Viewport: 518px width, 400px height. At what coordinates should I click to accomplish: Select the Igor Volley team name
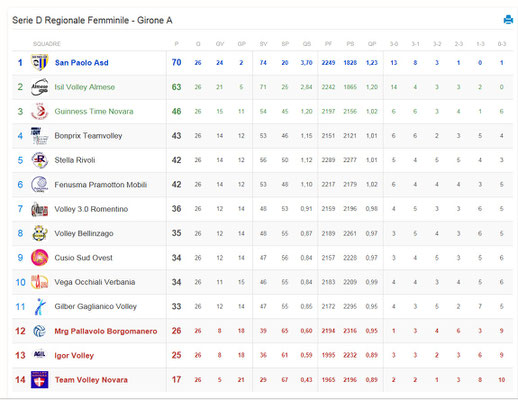[74, 355]
